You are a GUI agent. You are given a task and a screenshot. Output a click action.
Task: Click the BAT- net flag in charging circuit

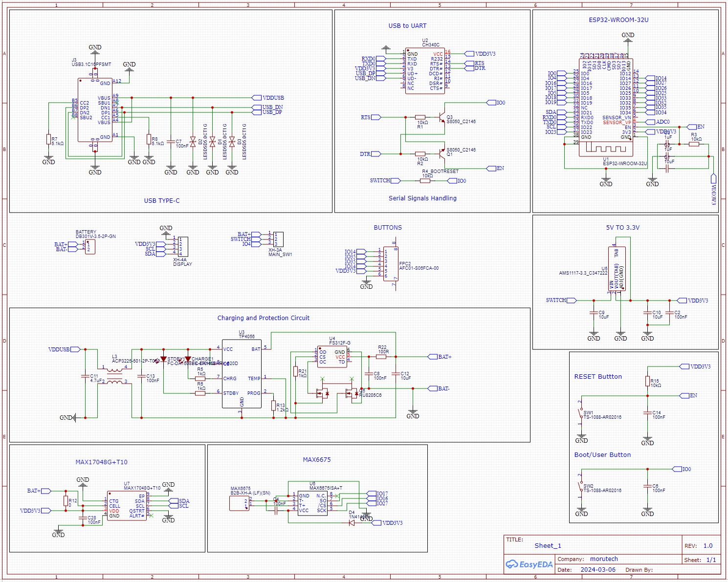[x=439, y=388]
